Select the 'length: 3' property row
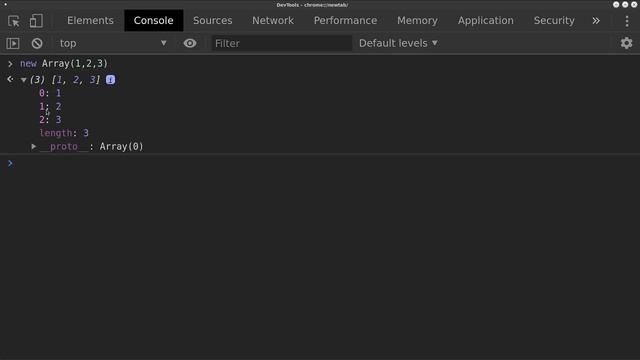The image size is (640, 360). (64, 133)
